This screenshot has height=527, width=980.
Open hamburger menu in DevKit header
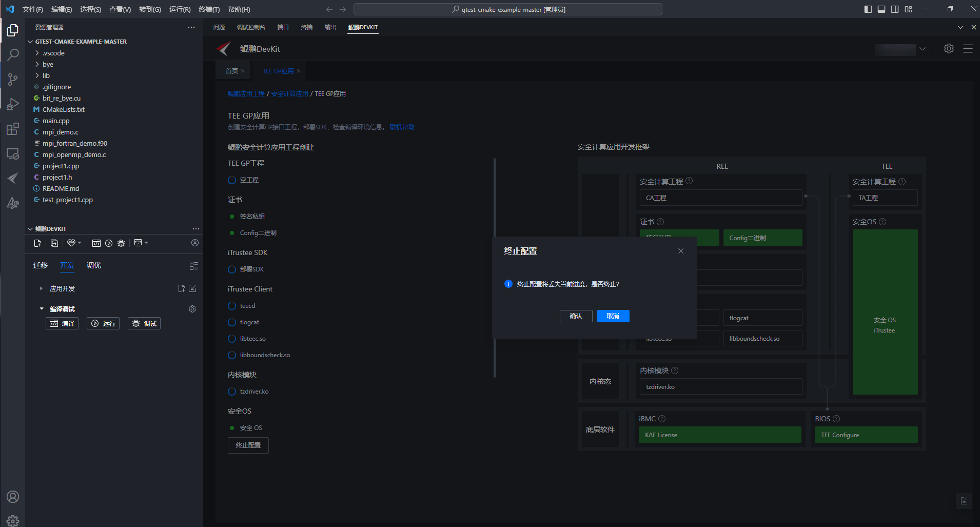[968, 49]
